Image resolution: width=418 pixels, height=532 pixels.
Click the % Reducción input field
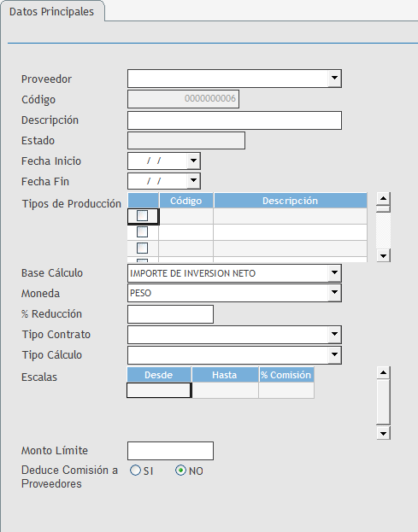point(170,314)
